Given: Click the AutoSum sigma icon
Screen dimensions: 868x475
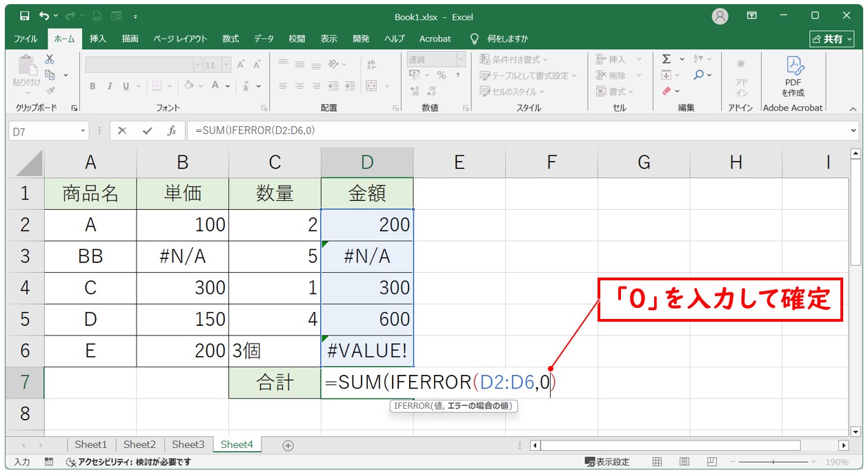Looking at the screenshot, I should (667, 59).
